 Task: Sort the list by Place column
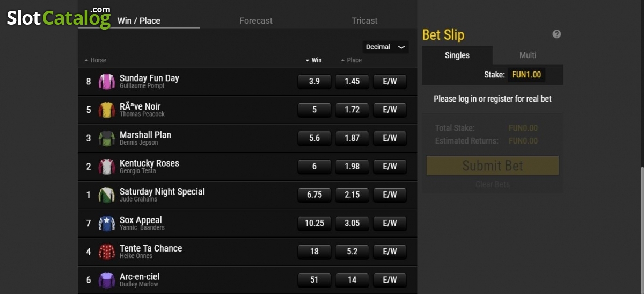click(352, 60)
